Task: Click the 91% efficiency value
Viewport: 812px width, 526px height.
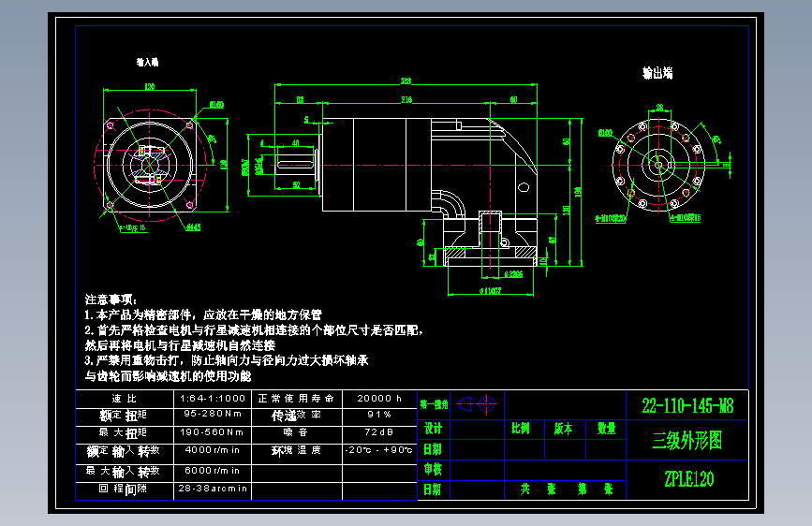Action: pos(379,415)
